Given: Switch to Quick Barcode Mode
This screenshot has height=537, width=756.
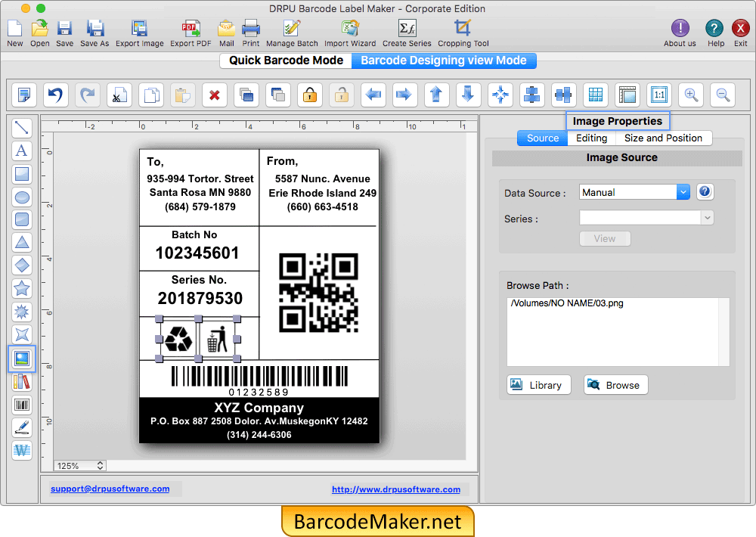Looking at the screenshot, I should point(286,61).
